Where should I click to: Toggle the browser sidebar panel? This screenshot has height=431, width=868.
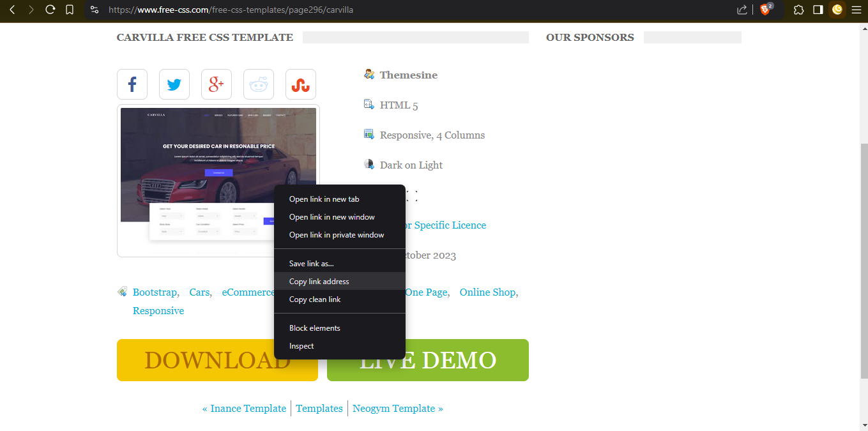pos(818,10)
